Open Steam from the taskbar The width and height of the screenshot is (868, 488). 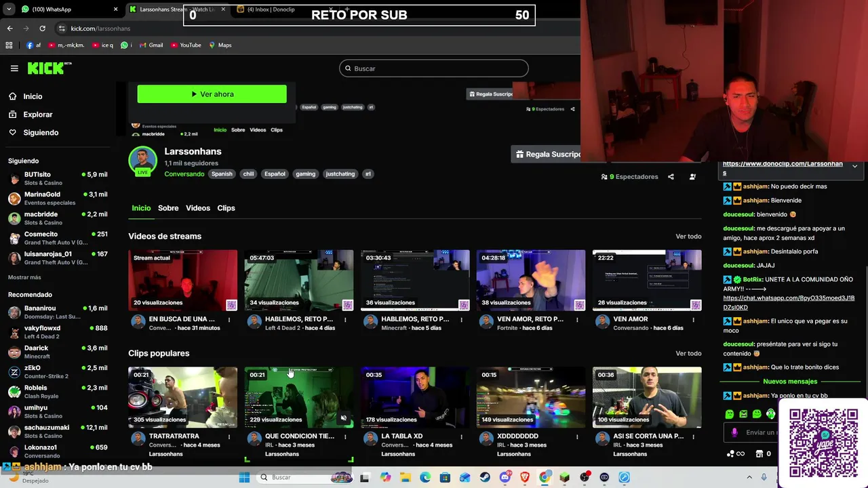485,477
